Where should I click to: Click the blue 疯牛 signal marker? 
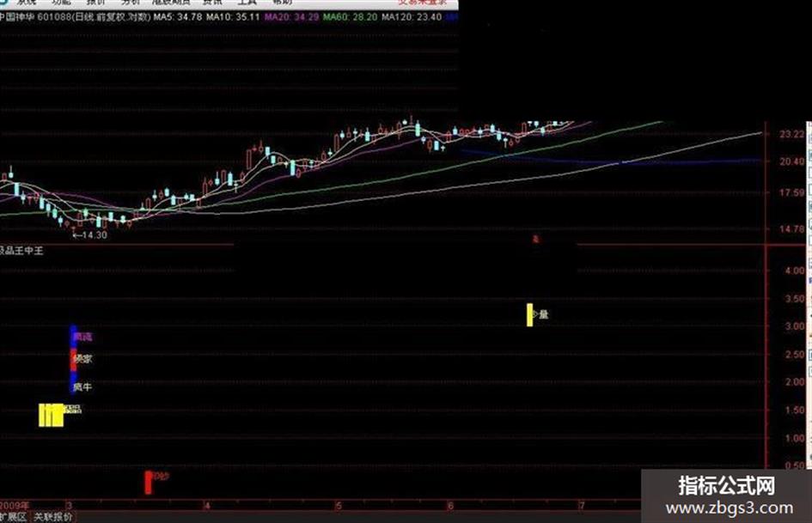coord(74,383)
